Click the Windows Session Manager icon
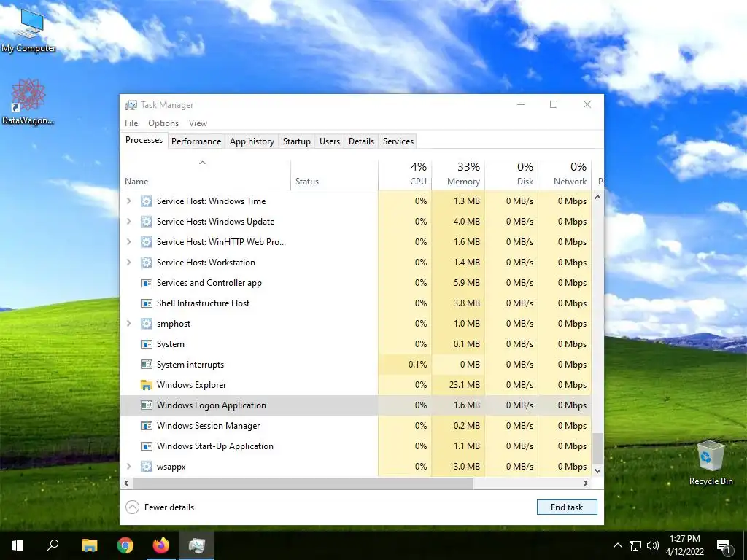The width and height of the screenshot is (747, 560). (146, 426)
